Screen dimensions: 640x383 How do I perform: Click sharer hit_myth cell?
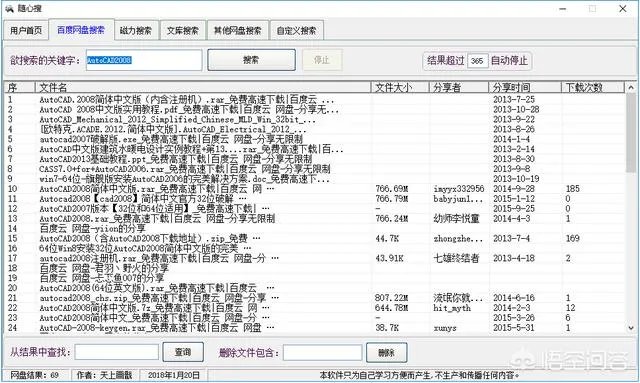point(452,308)
